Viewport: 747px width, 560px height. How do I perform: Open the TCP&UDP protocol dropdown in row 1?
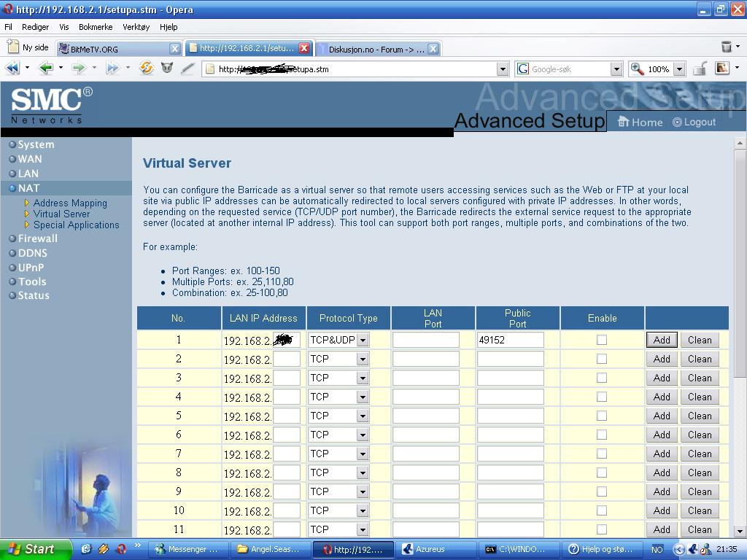click(338, 340)
